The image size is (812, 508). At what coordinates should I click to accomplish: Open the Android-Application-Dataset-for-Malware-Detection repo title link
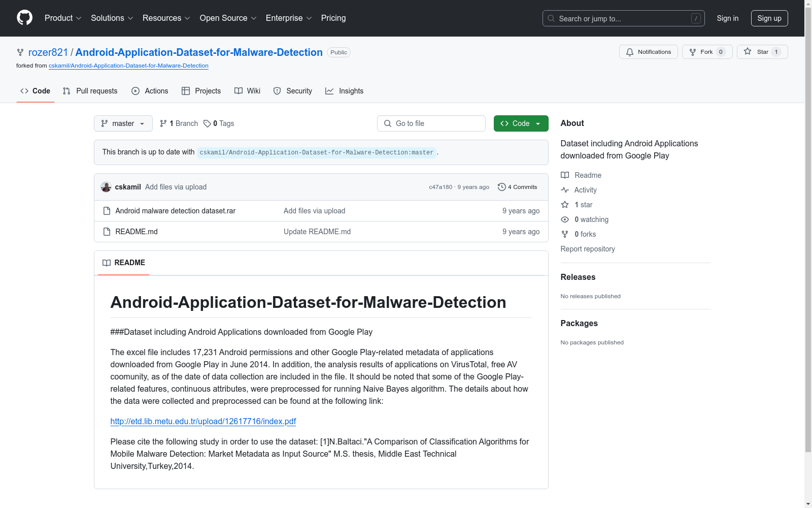[199, 52]
